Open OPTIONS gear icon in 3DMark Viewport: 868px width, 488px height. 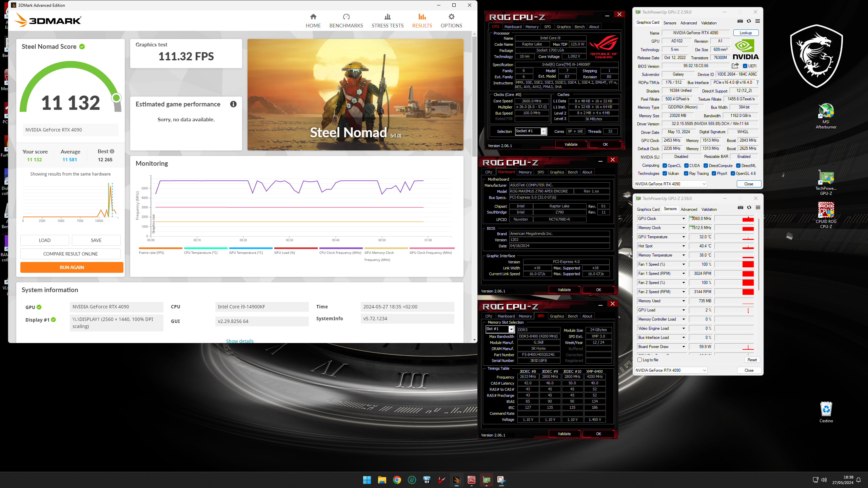click(x=451, y=17)
